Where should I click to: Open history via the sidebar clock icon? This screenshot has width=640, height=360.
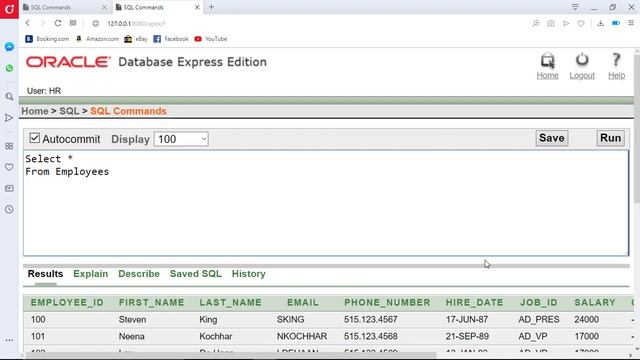[x=9, y=209]
